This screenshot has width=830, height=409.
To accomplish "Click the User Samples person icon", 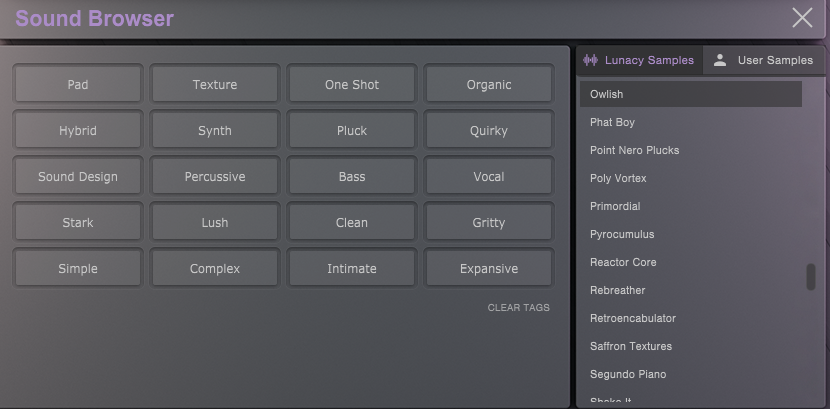I will [719, 60].
